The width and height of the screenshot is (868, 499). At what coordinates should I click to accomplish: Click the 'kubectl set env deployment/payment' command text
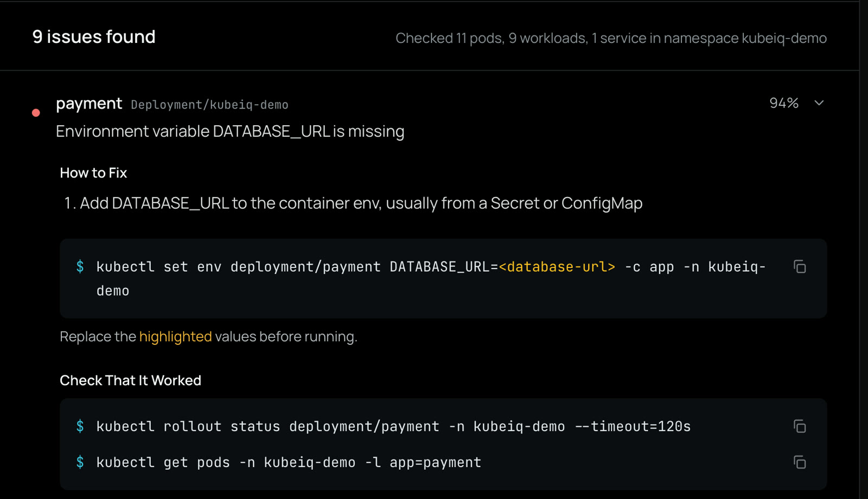point(431,278)
